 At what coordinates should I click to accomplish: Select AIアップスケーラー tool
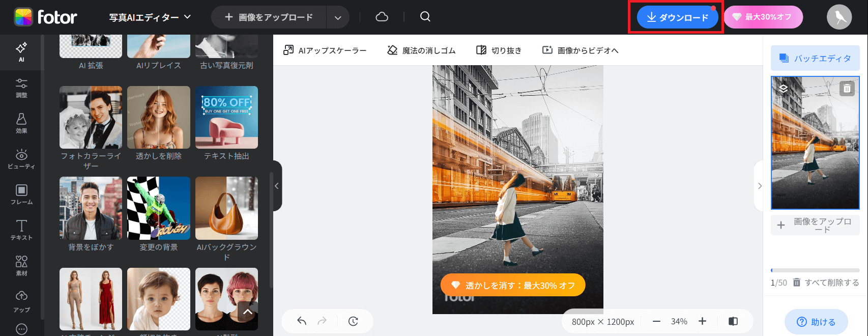click(x=325, y=50)
